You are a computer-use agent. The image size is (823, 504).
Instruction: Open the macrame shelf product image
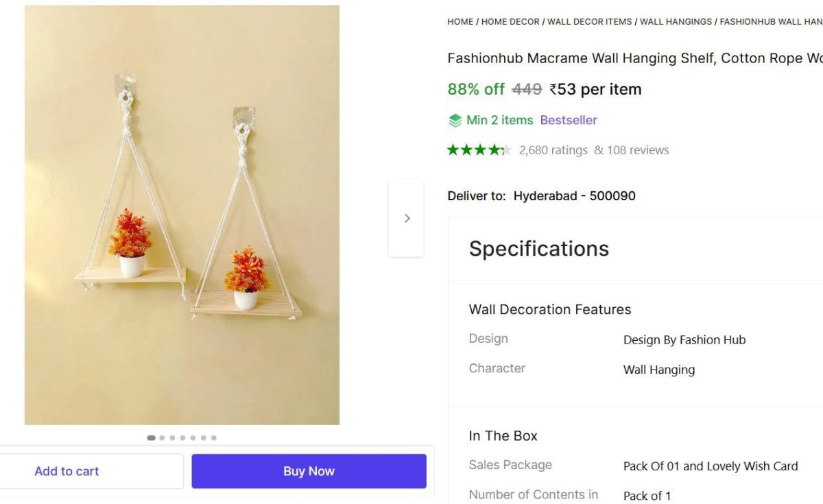pos(182,215)
